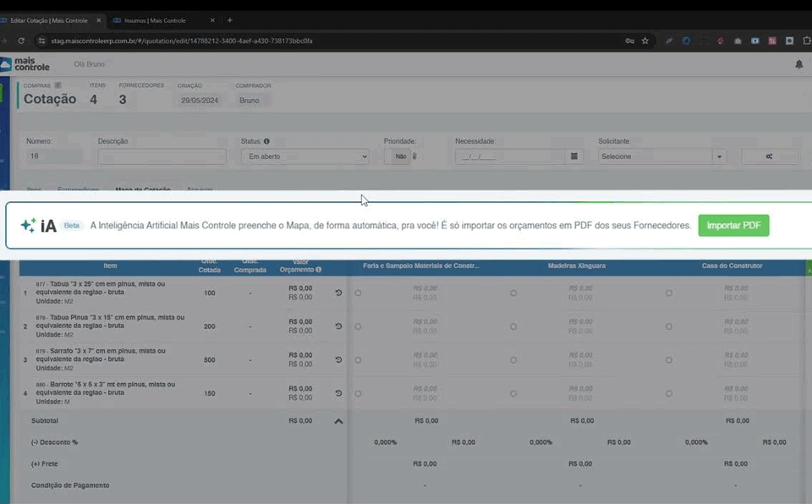
Task: Open the notification bell
Action: click(798, 64)
